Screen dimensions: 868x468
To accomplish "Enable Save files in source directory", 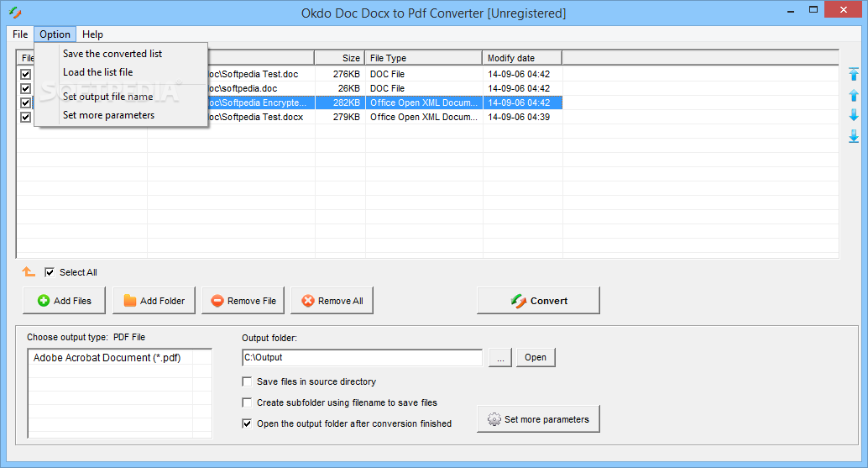I will [247, 381].
